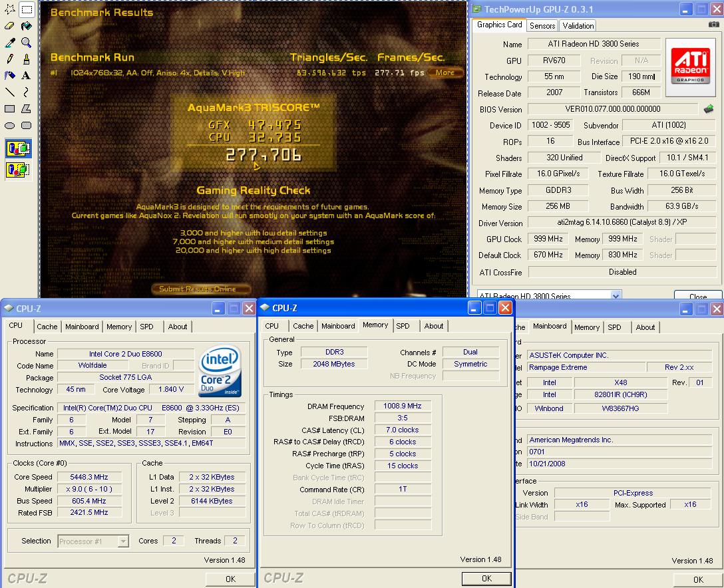Image resolution: width=724 pixels, height=588 pixels.
Task: Select the Graphics Card tab in GPU-Z
Action: [499, 25]
